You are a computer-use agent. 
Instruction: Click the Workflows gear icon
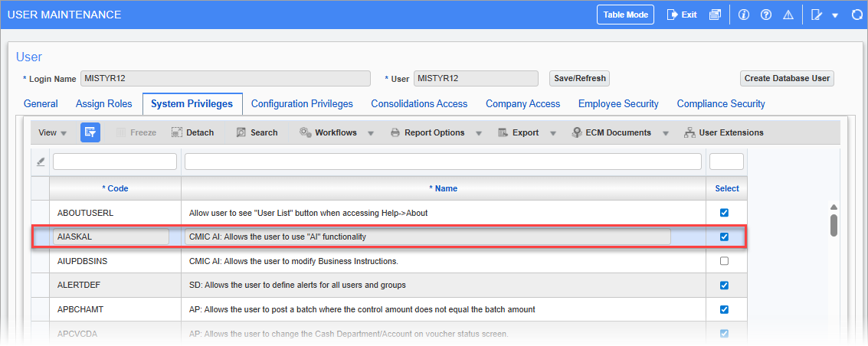[305, 132]
